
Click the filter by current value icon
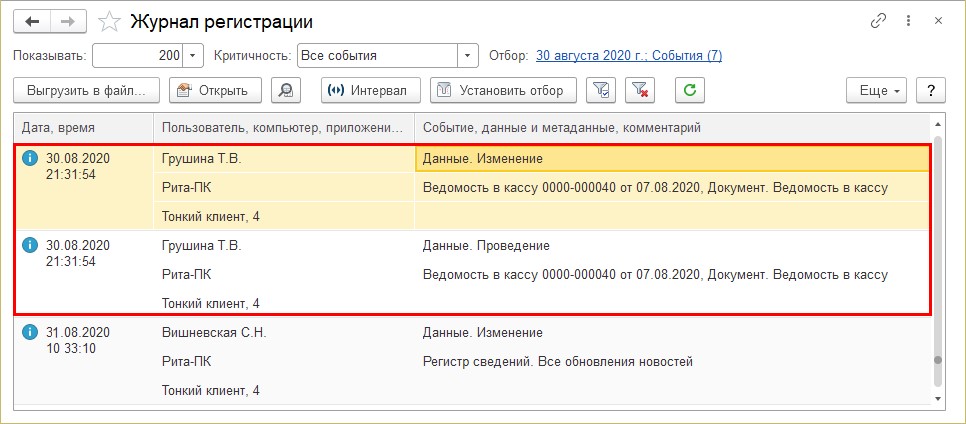(601, 91)
